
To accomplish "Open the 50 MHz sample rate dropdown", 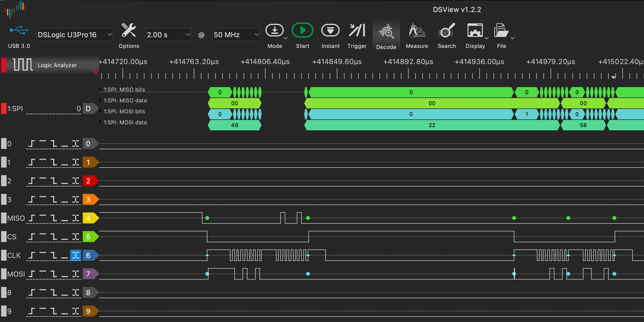I will (x=236, y=35).
